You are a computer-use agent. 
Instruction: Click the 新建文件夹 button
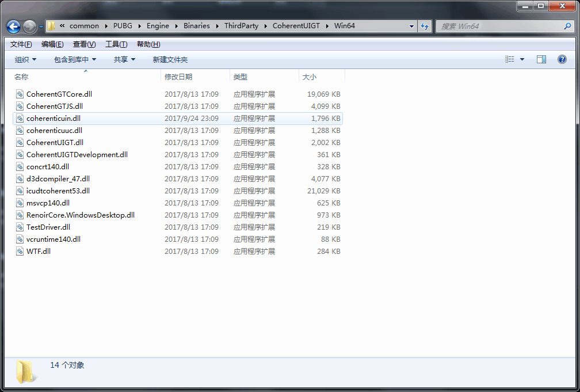click(x=170, y=59)
